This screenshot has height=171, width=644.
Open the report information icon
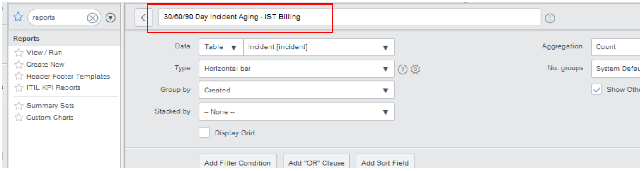550,18
